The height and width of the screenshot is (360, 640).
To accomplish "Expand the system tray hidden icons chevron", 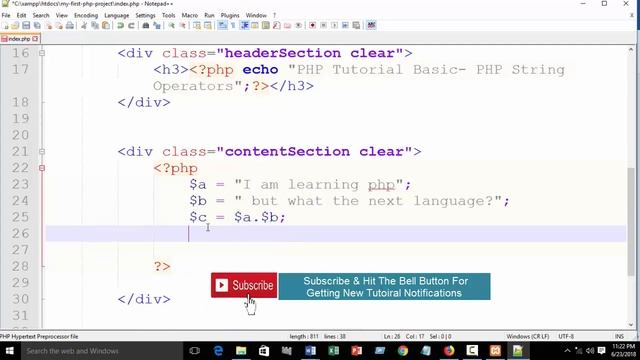I will pos(567,351).
